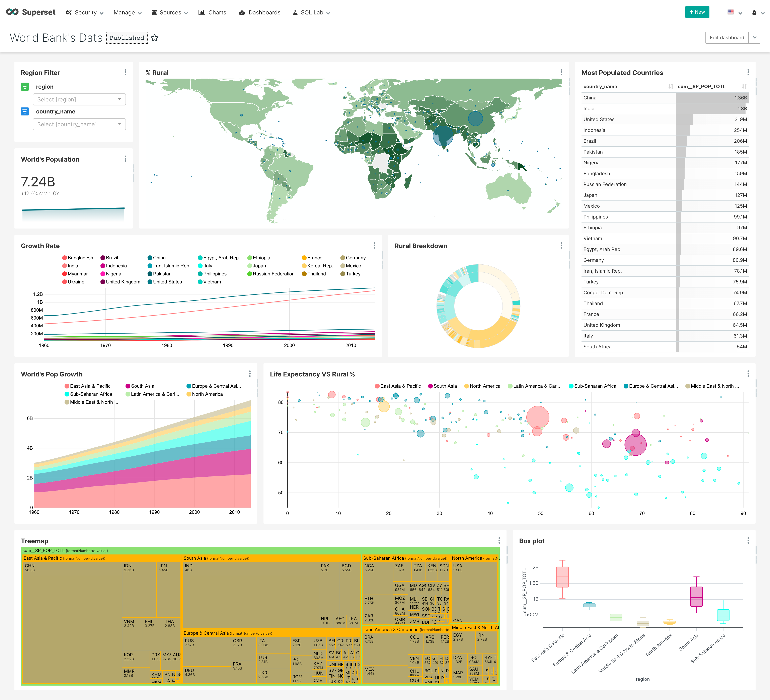Click the filter icon next to region
Viewport: 770px width, 700px height.
25,87
